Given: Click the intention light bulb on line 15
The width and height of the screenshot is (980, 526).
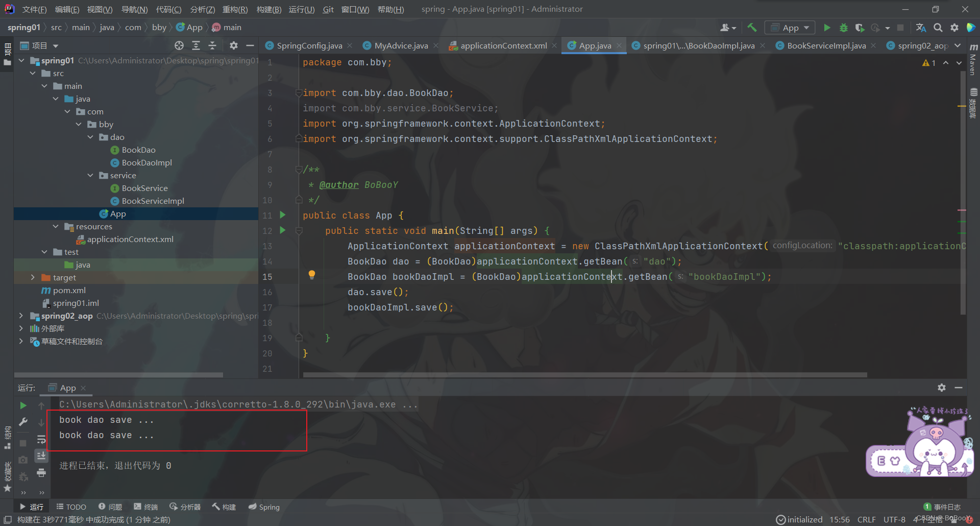Looking at the screenshot, I should [311, 275].
